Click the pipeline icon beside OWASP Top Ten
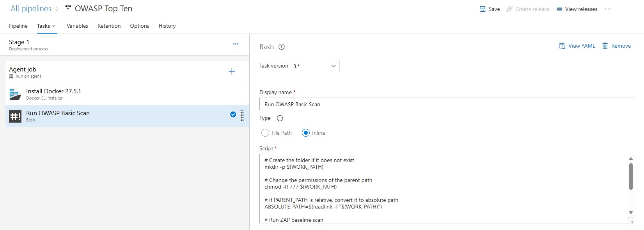Viewport: 644px width, 230px height. click(68, 8)
